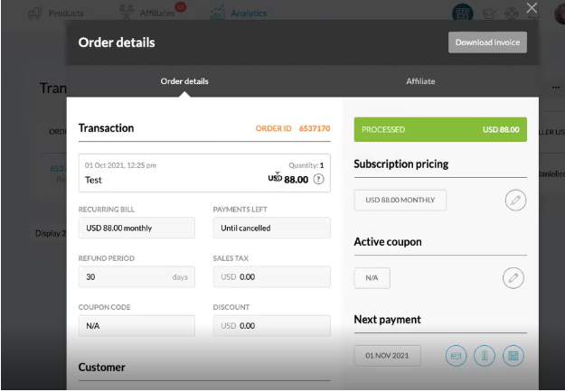Click the Sales tax USD 0.00 field

pyautogui.click(x=271, y=276)
